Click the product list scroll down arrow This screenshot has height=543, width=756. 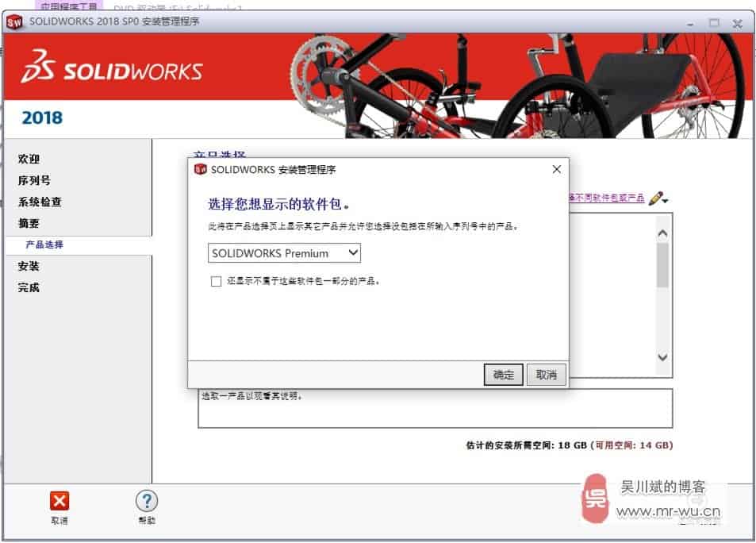(662, 357)
